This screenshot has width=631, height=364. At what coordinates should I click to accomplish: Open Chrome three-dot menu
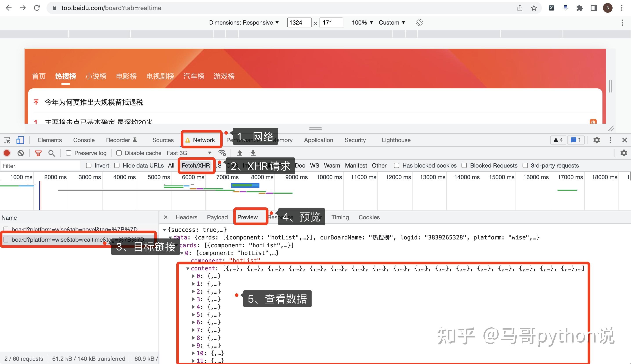[622, 8]
